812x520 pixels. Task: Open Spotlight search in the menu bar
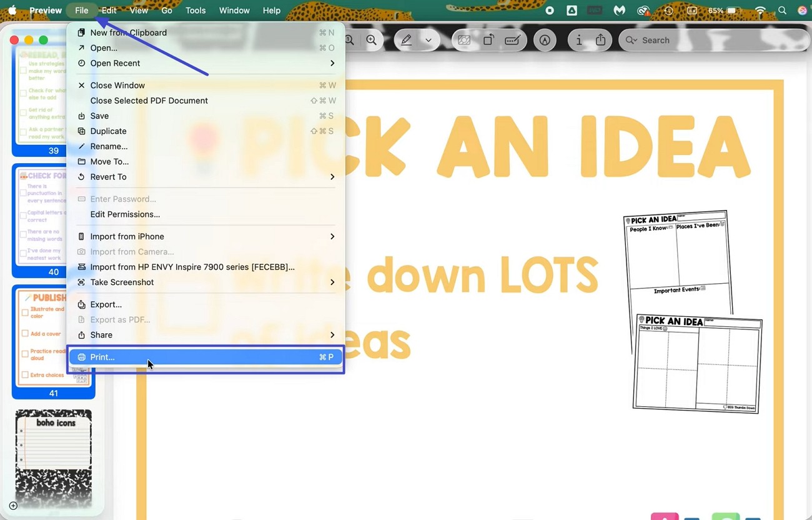pos(782,11)
